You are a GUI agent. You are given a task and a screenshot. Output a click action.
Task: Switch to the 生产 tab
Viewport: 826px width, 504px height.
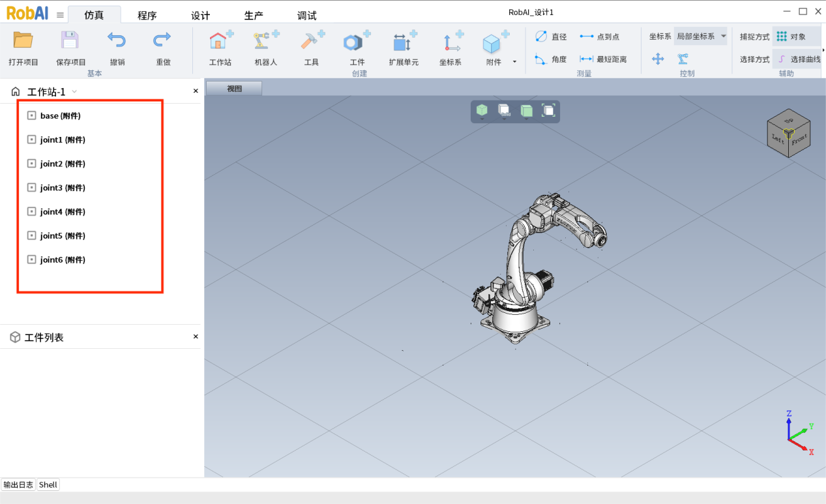pos(254,16)
